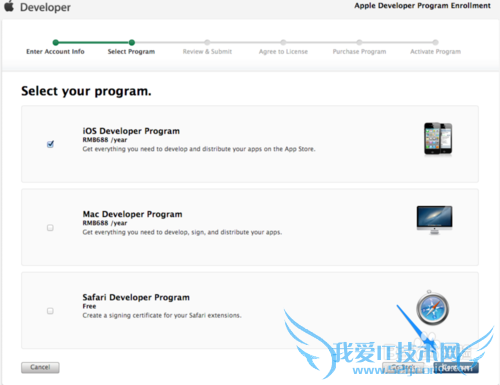This screenshot has height=385, width=500.
Task: Click the Apple logo in the header
Action: click(x=9, y=6)
